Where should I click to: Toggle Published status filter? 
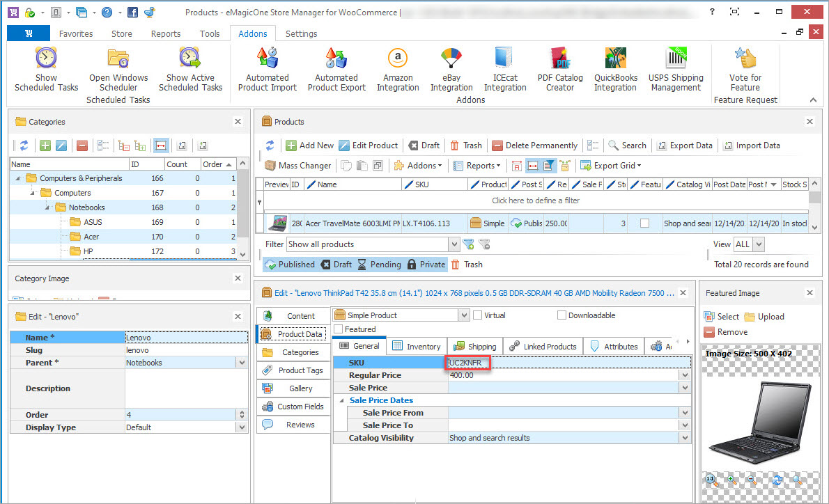[x=290, y=265]
